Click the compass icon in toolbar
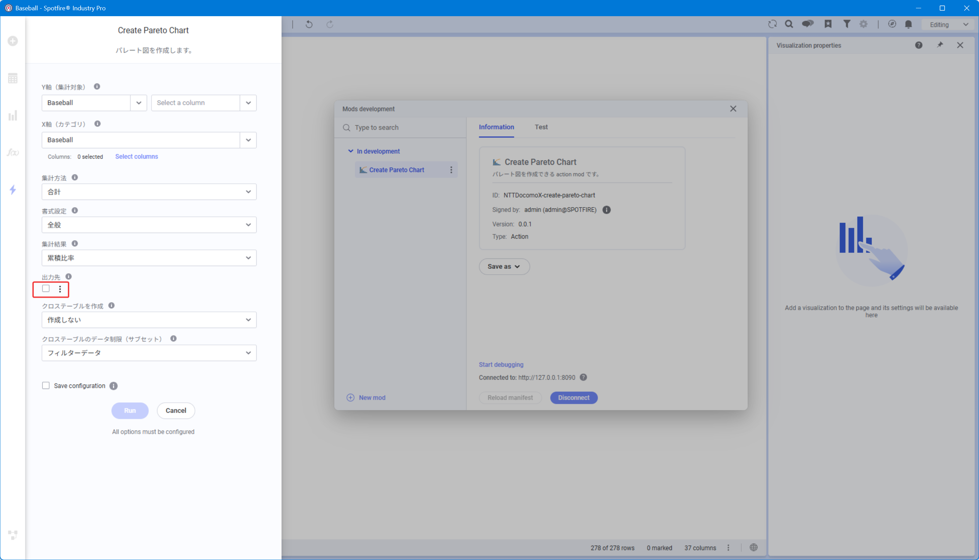Image resolution: width=979 pixels, height=560 pixels. click(892, 24)
